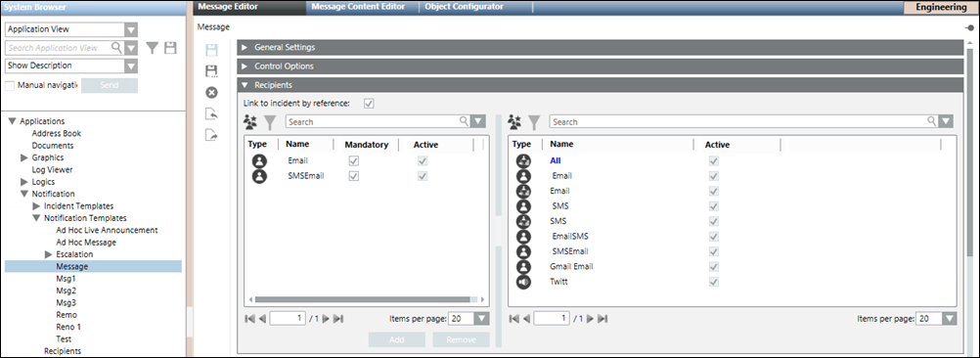The height and width of the screenshot is (358, 980).
Task: Click filter funnel above right recipient list
Action: (x=534, y=122)
